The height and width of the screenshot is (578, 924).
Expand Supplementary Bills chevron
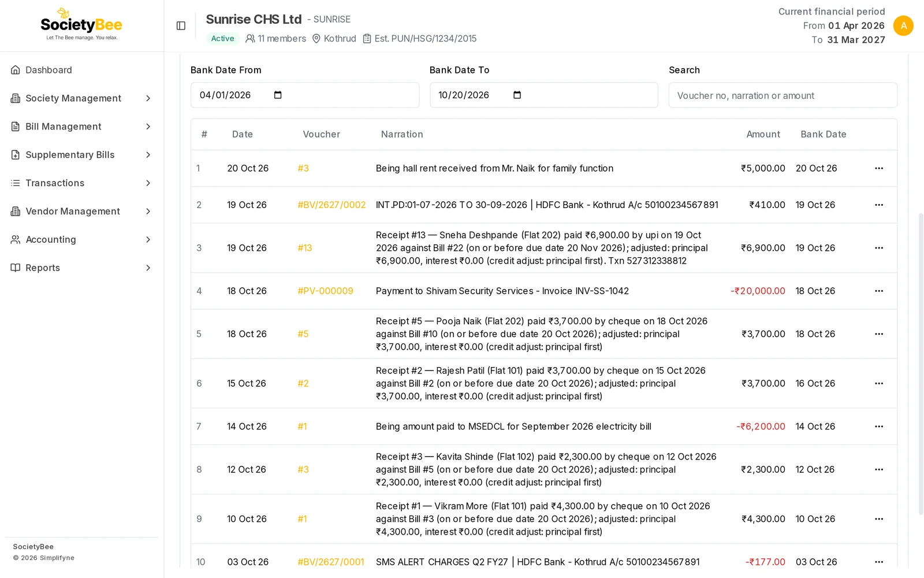(x=148, y=155)
